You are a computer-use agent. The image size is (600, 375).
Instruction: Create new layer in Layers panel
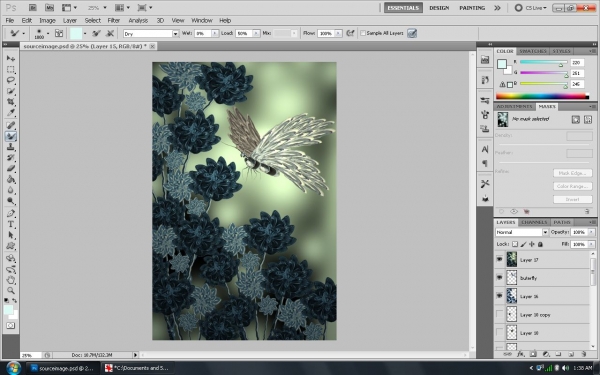pos(571,354)
